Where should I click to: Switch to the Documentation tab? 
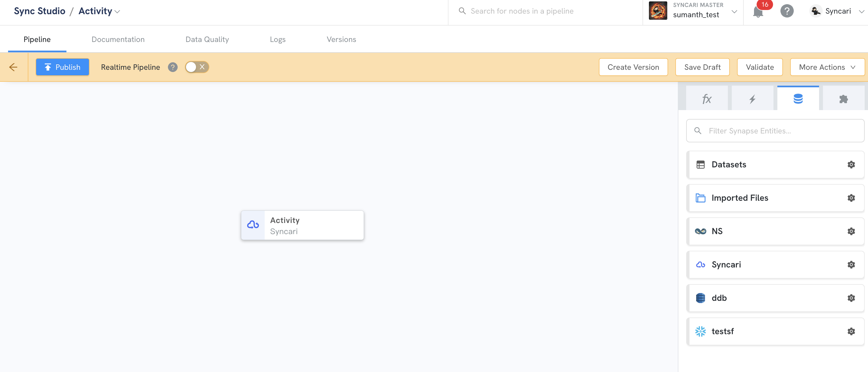click(118, 39)
